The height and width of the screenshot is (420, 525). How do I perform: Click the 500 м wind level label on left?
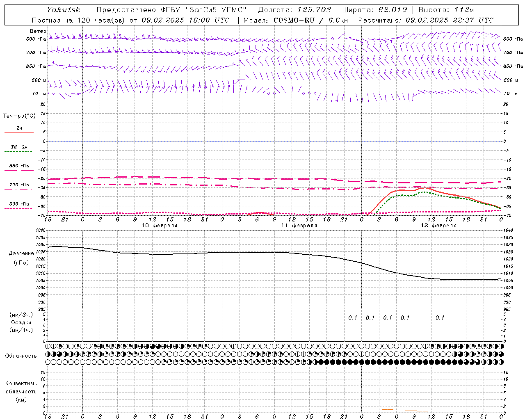(39, 80)
